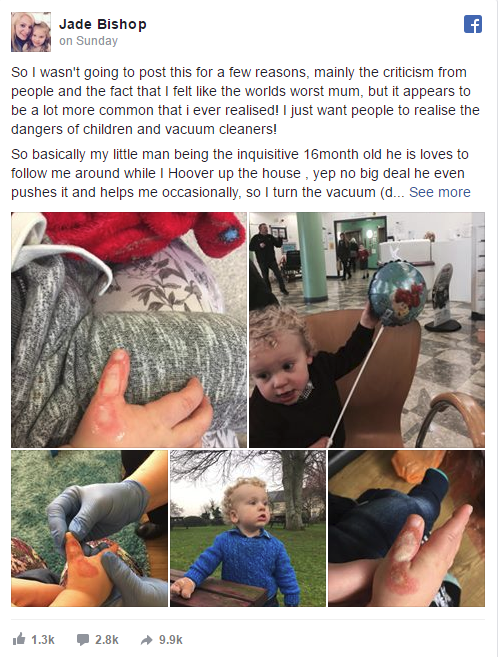This screenshot has width=498, height=657.
Task: Click the thumbs-up like icon
Action: click(x=19, y=639)
